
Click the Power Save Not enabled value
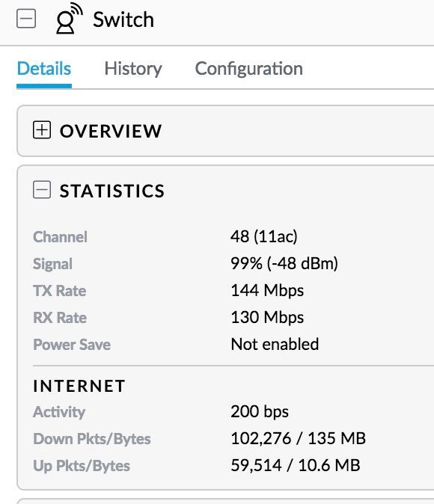coord(275,344)
